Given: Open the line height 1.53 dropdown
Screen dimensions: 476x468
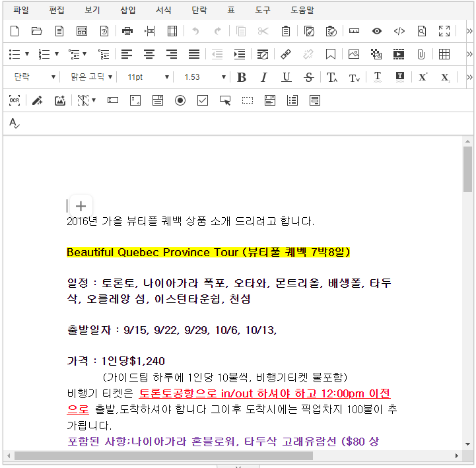Looking at the screenshot, I should (x=204, y=77).
